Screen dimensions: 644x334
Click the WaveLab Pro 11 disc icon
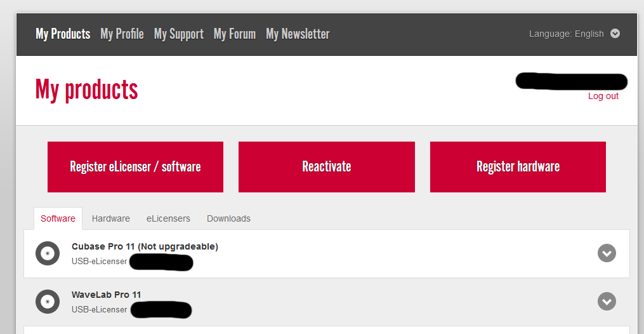(48, 302)
